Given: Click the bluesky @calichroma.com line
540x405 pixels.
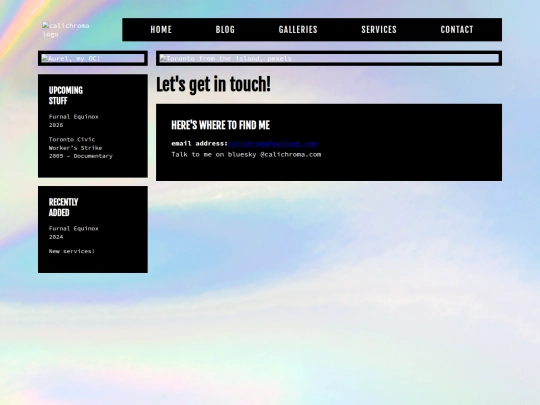Looking at the screenshot, I should pos(246,154).
